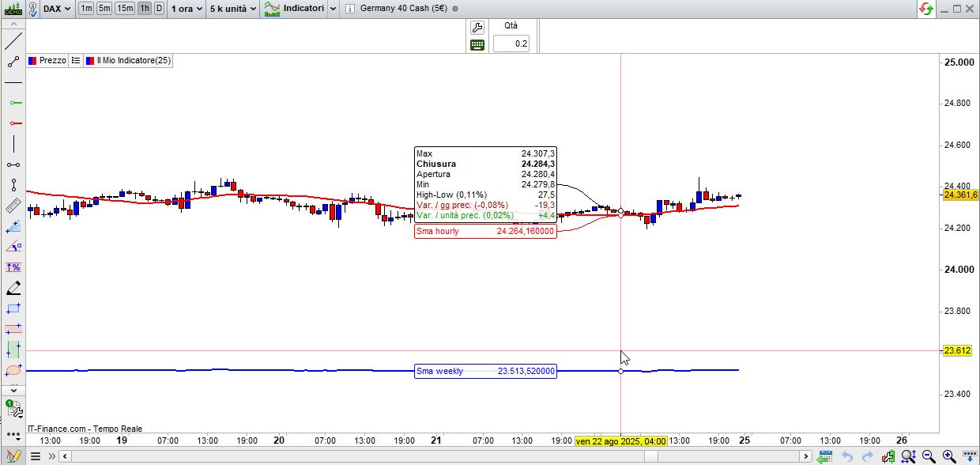
Task: Open the bottom-left hamburger menu icon
Action: [x=35, y=456]
